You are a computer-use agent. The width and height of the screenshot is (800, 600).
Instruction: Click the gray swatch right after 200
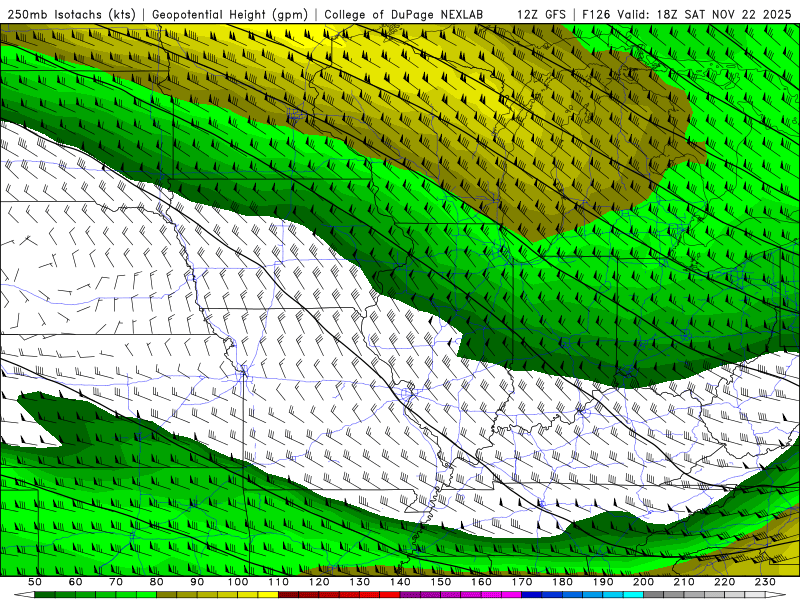[654, 595]
